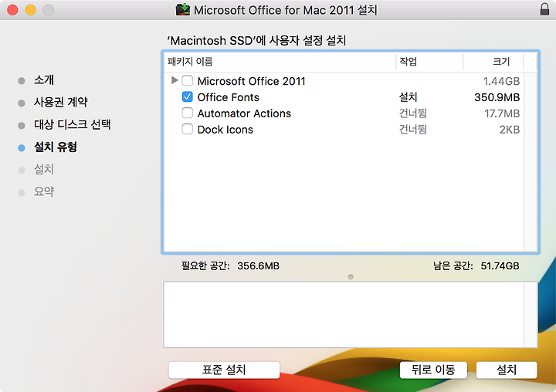Click the 350.9MB size value
The height and width of the screenshot is (392, 556).
[x=497, y=97]
